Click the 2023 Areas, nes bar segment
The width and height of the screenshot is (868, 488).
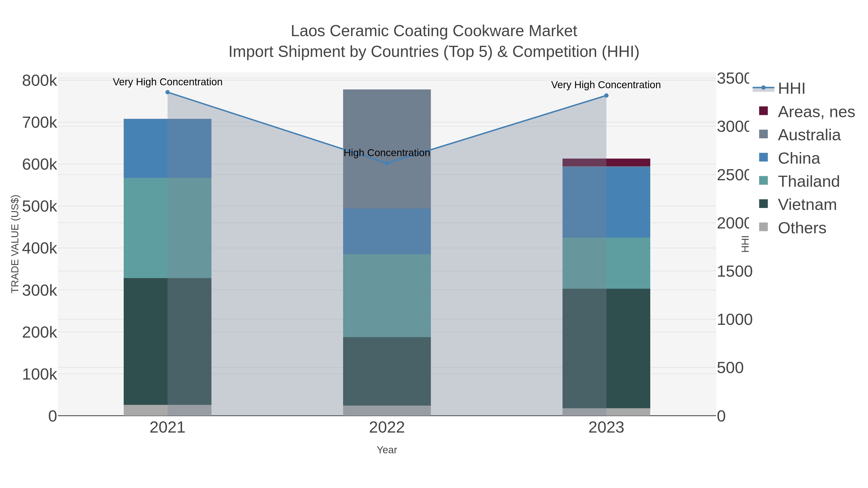(606, 163)
